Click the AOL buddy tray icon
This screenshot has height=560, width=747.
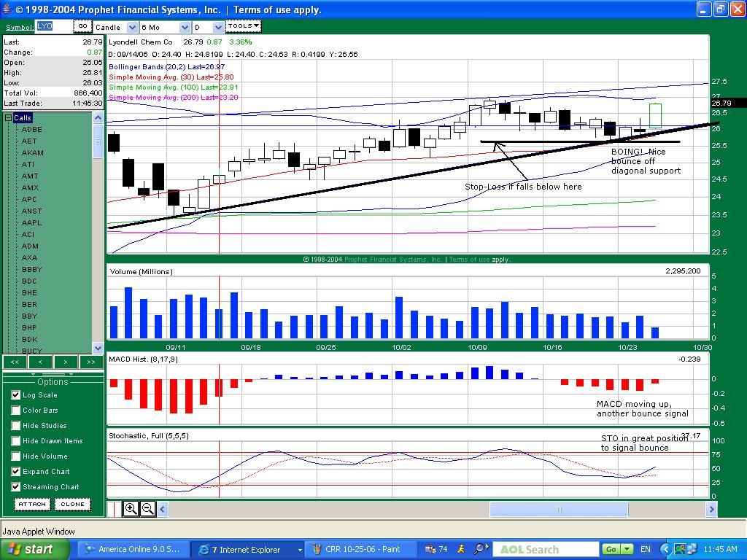point(679,549)
